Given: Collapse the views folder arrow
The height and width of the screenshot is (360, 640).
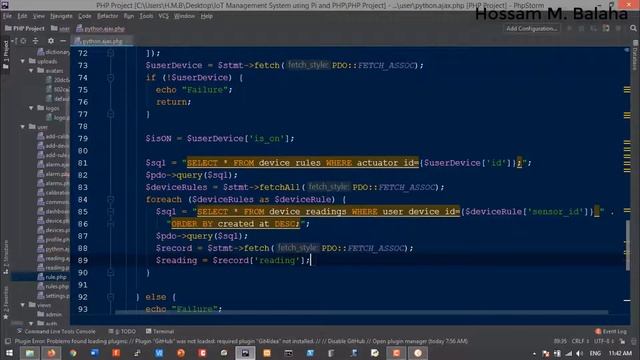Looking at the screenshot, I should click(x=23, y=305).
